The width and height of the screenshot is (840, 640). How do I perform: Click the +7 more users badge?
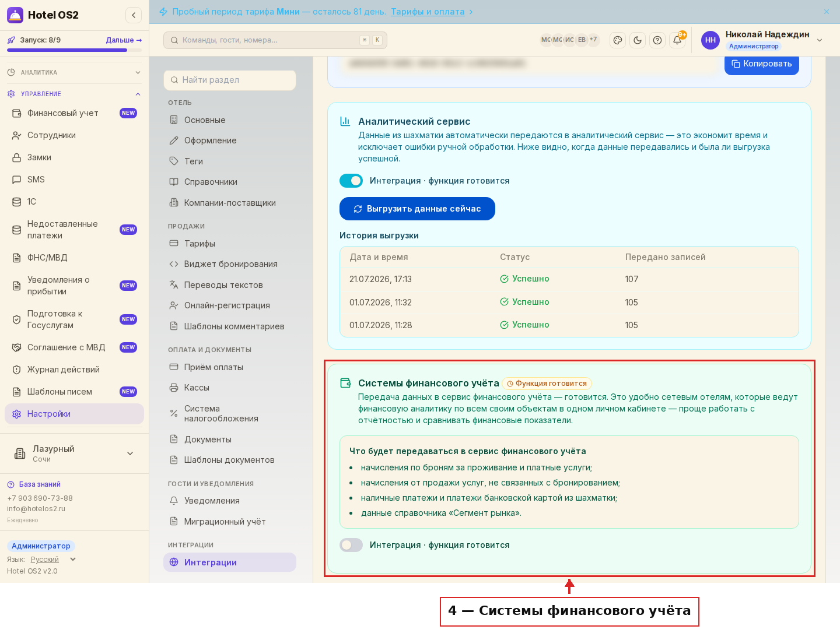tap(593, 40)
